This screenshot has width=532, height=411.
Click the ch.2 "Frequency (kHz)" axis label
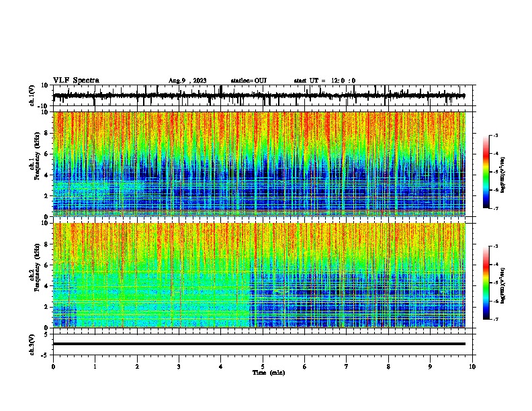[x=37, y=267]
